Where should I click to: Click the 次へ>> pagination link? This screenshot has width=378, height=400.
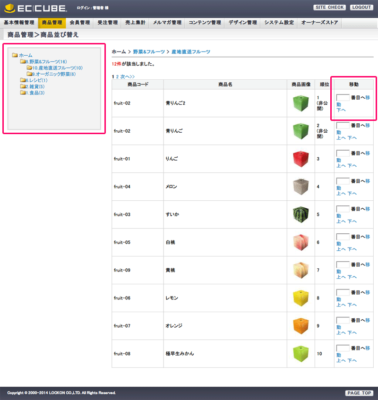[x=128, y=77]
